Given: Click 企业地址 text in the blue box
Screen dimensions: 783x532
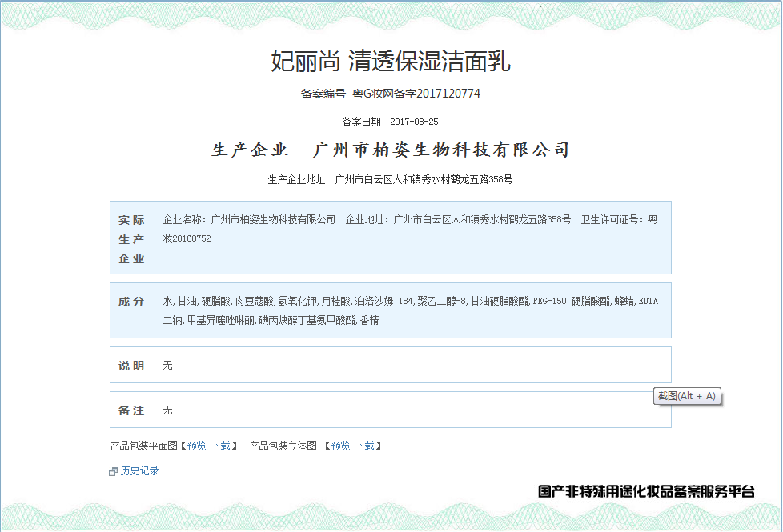Looking at the screenshot, I should pos(459,219).
